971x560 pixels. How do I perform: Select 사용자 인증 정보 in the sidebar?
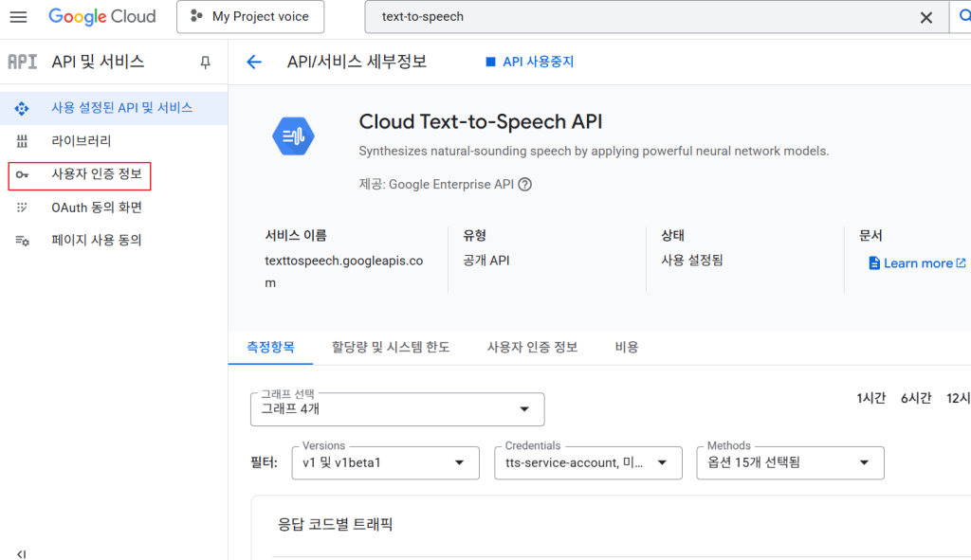pos(95,174)
